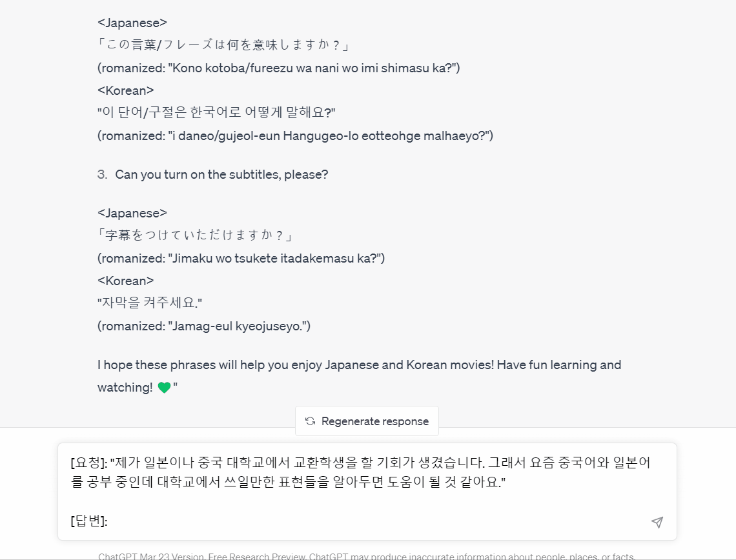Click the send message paper plane icon
Viewport: 736px width, 560px height.
657,522
